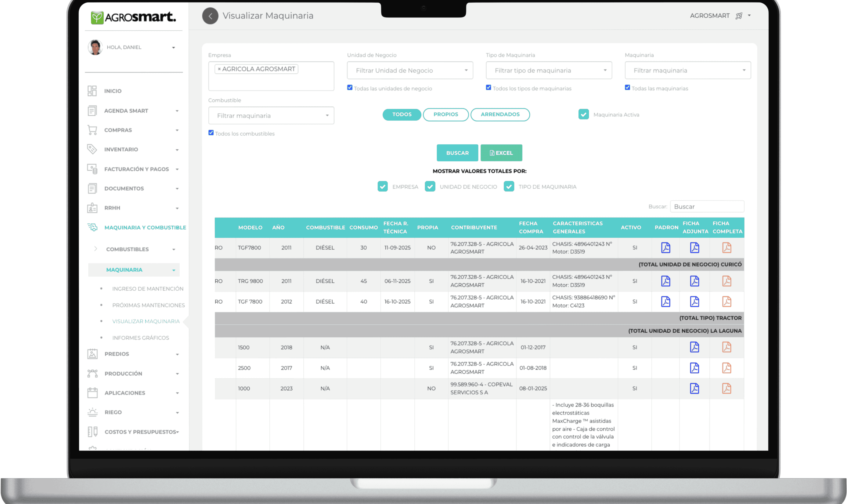Screen dimensions: 847x504
Task: Open Padron PDF icon for TGF7800 row
Action: (x=665, y=248)
